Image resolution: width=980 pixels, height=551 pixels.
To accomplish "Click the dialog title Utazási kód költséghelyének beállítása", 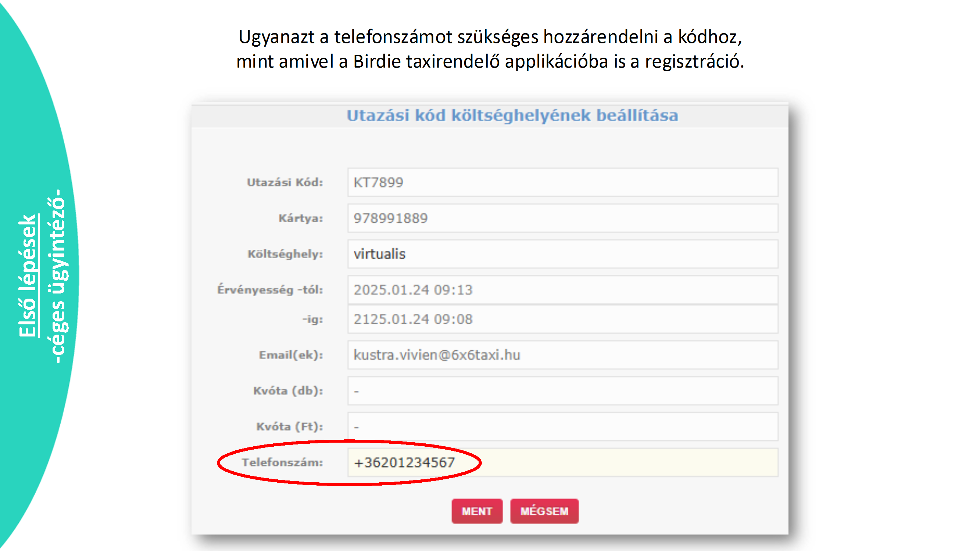I will tap(512, 116).
